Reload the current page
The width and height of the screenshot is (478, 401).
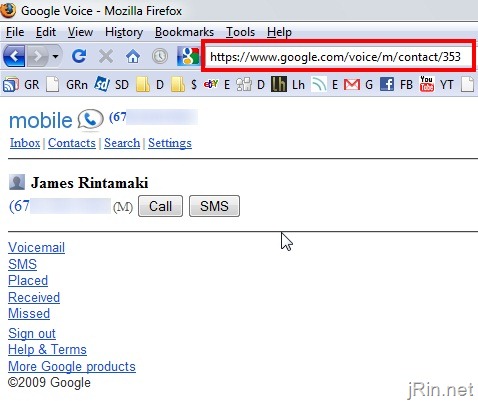(79, 56)
